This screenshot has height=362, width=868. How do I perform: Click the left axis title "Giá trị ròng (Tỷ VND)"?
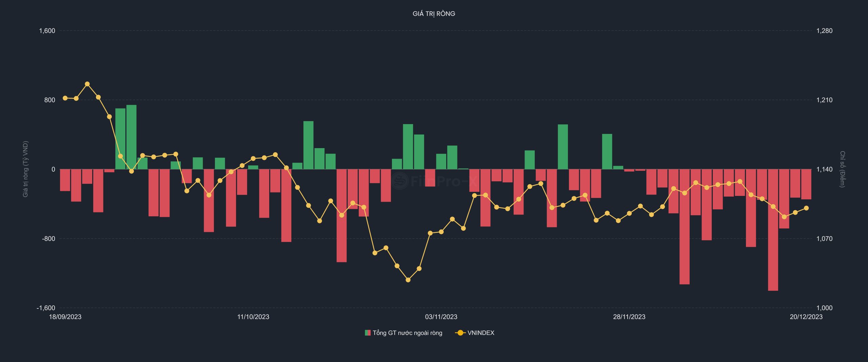[x=25, y=169]
